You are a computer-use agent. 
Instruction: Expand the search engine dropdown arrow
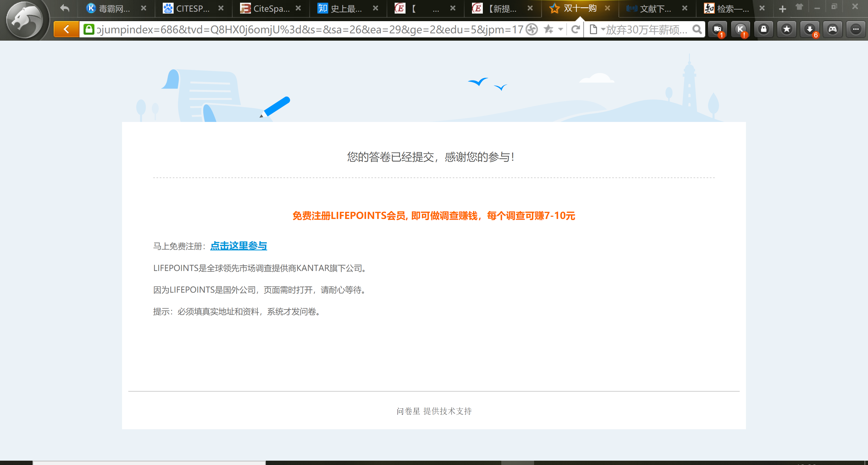[603, 30]
